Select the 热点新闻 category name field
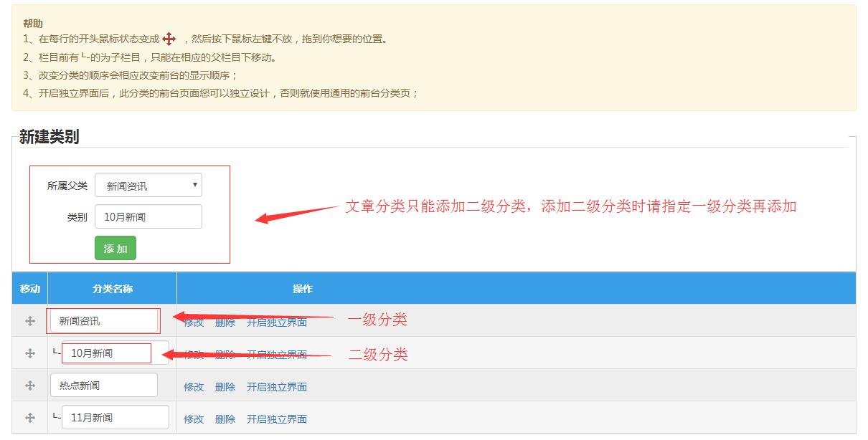The image size is (868, 440). [x=104, y=385]
